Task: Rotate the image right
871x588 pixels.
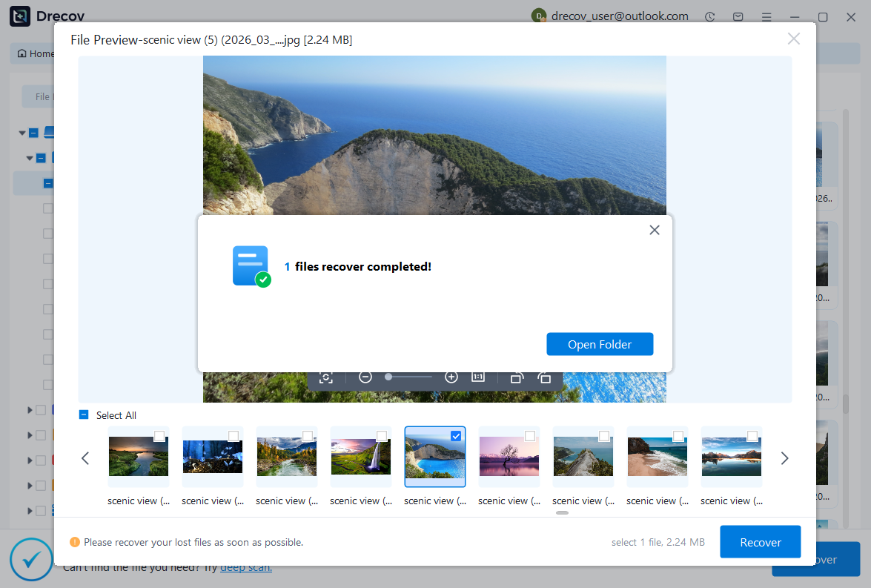Action: point(545,377)
